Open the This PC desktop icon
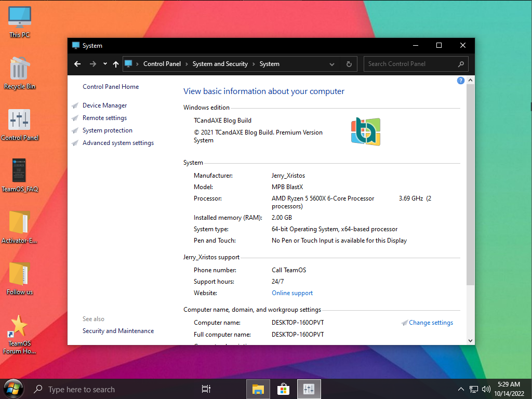This screenshot has height=399, width=532. 20,22
